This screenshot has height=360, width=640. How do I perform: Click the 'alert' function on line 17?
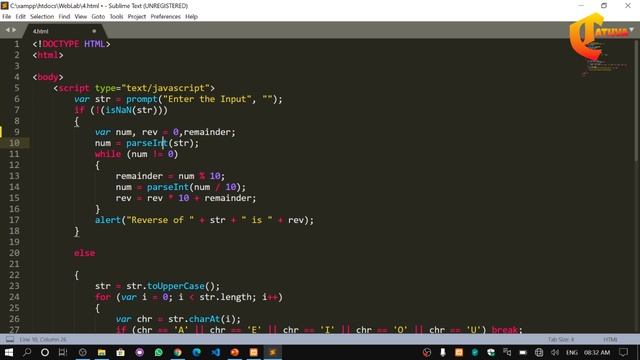coord(108,220)
